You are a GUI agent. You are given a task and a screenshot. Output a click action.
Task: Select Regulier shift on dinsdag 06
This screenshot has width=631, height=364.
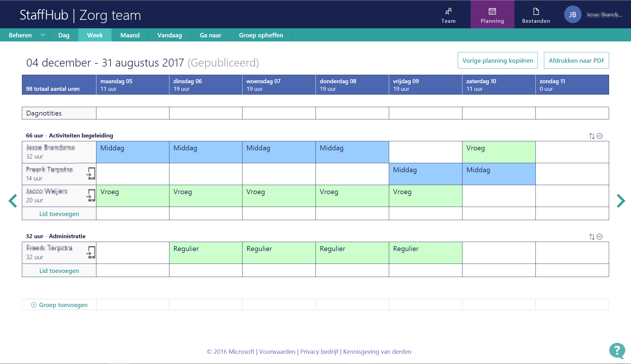pos(206,253)
